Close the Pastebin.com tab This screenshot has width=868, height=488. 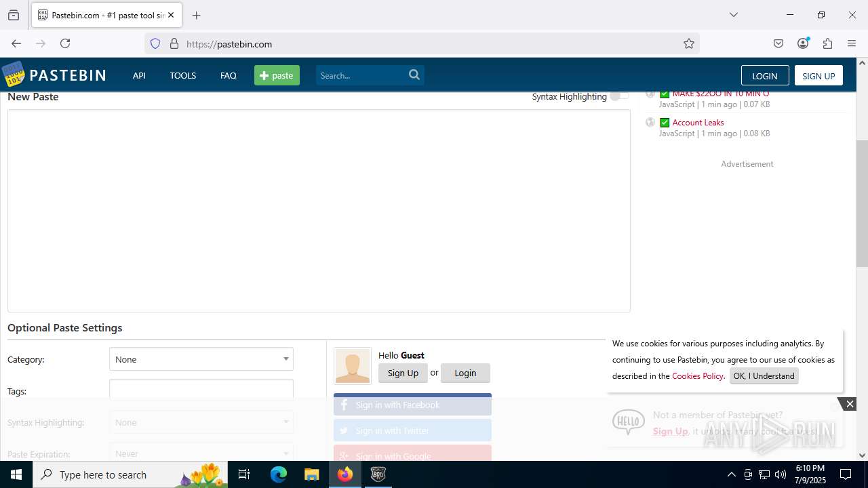(171, 15)
